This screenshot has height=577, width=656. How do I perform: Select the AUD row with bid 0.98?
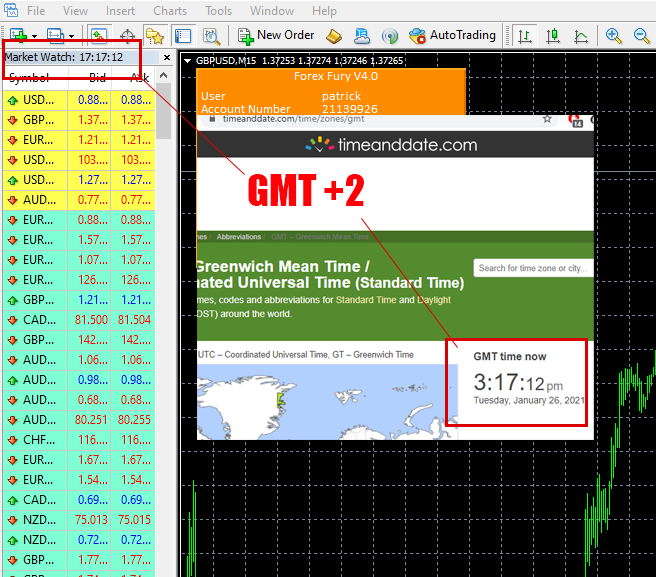79,380
